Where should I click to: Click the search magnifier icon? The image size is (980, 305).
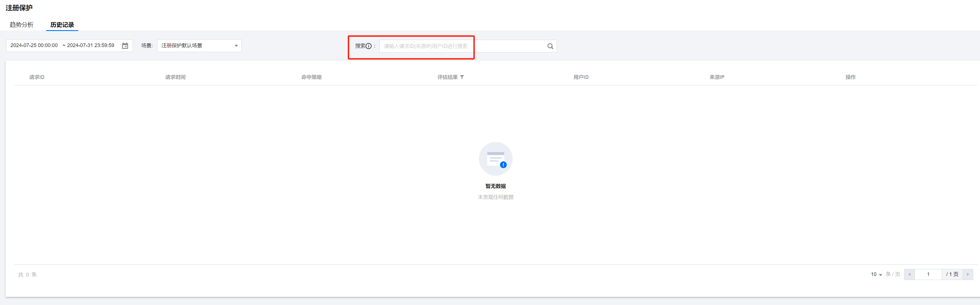[550, 46]
